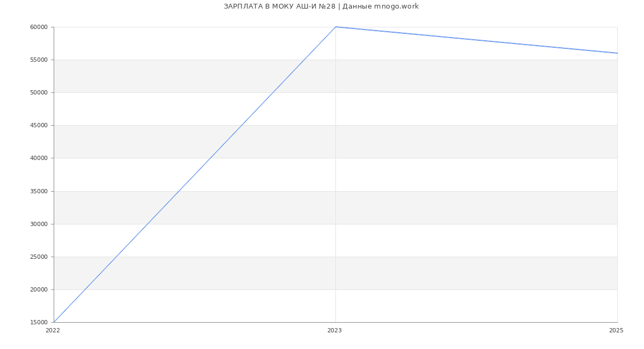Click the mnogo.work text in the title

click(396, 6)
